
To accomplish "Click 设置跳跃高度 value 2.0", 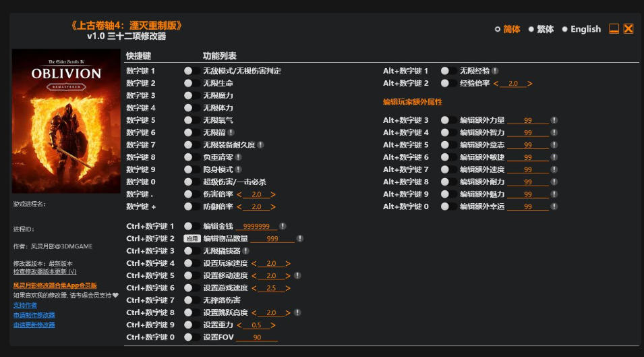I will pyautogui.click(x=271, y=312).
